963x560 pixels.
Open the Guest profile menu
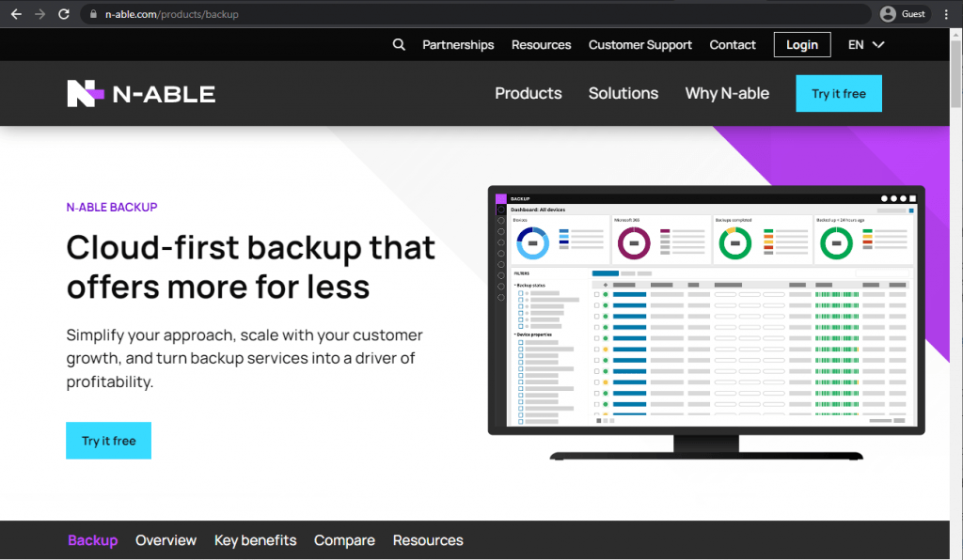point(903,14)
